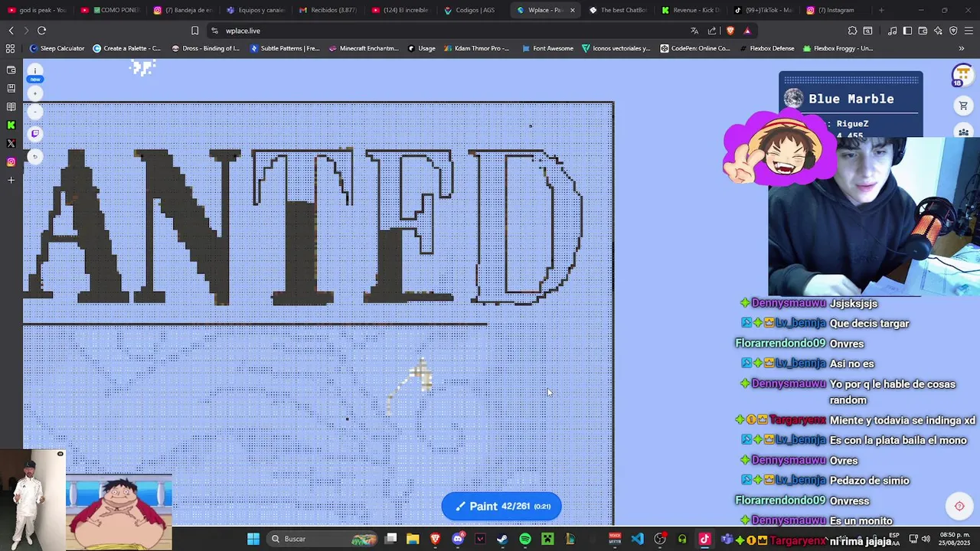Open Spotify from the taskbar
Screen dimensions: 980x551
click(x=525, y=539)
